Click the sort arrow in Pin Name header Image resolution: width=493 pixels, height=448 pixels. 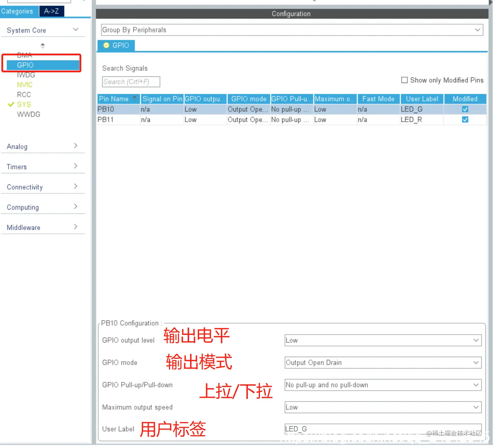(x=134, y=98)
